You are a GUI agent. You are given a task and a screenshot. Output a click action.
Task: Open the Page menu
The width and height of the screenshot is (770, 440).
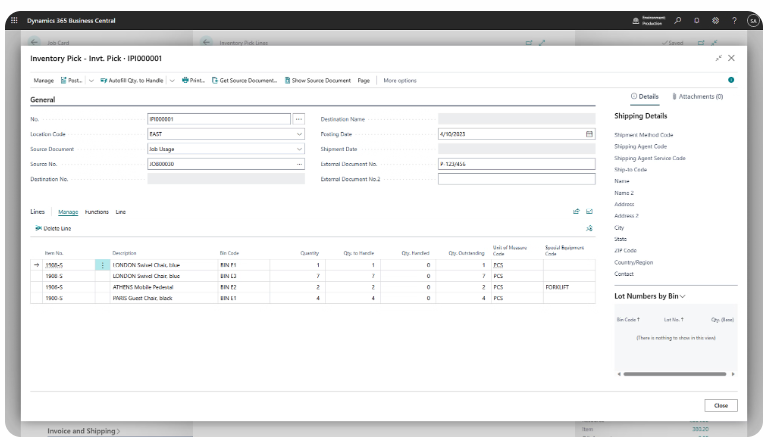(x=363, y=81)
